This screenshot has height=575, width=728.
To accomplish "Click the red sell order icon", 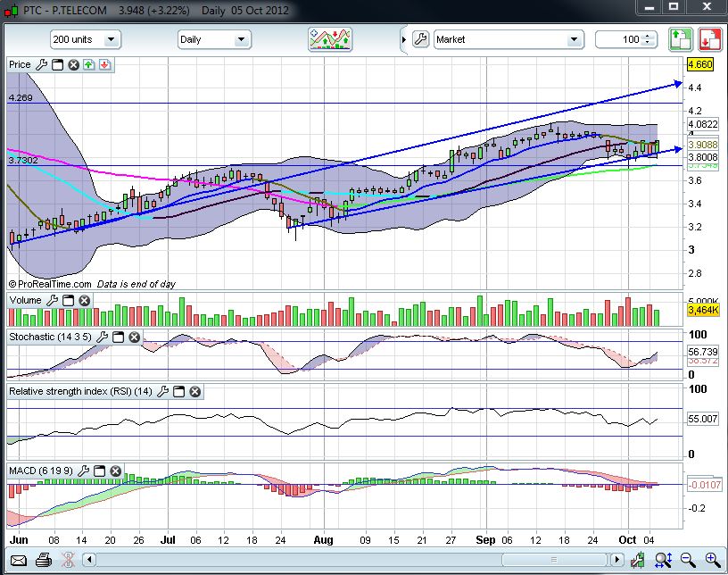I will [x=709, y=39].
